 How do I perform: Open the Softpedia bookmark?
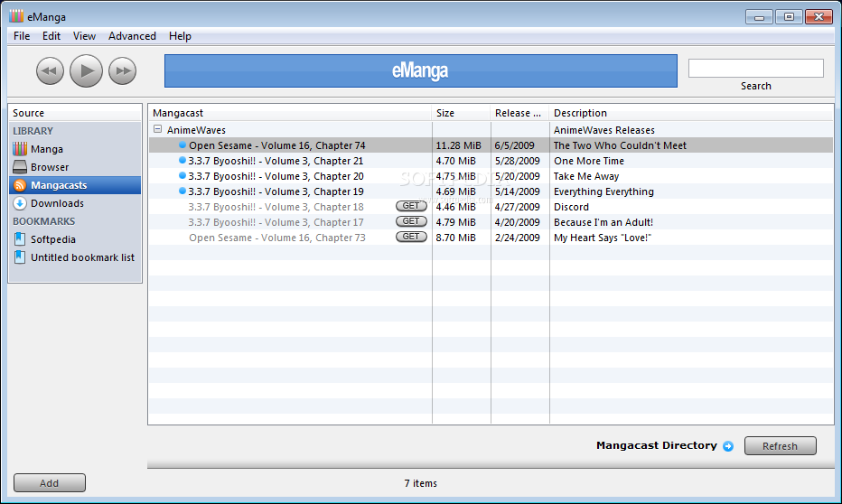(52, 239)
